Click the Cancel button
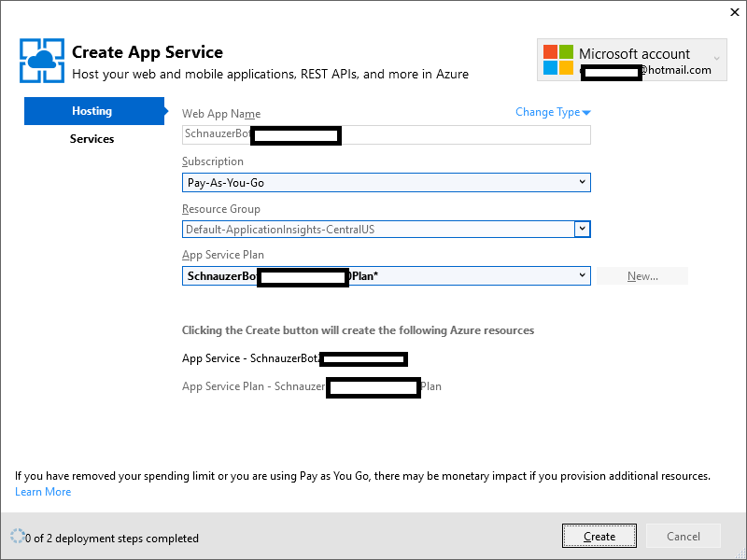This screenshot has height=560, width=747. (684, 536)
